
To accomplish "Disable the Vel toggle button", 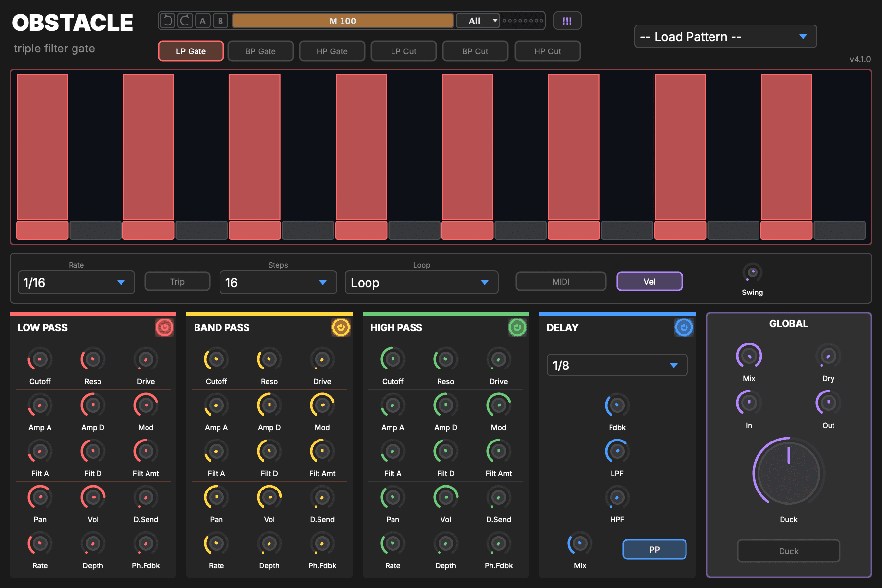I will [x=649, y=281].
